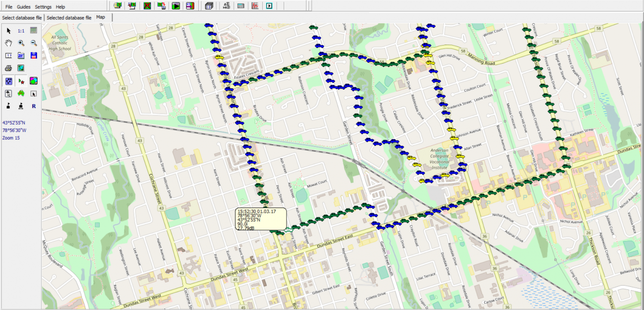The image size is (644, 310).
Task: Toggle the green arrow and red star tool
Action: [21, 81]
